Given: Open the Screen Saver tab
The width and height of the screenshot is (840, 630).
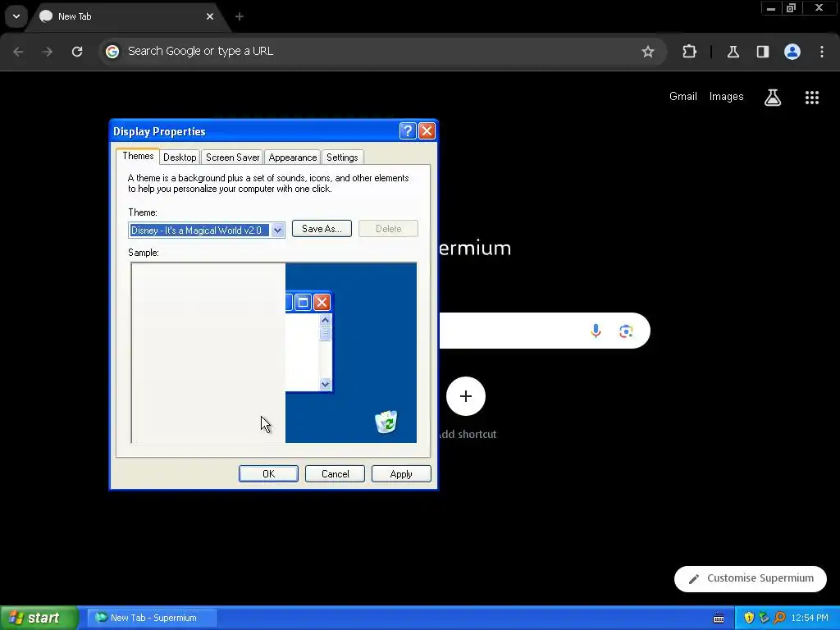Looking at the screenshot, I should click(x=232, y=157).
